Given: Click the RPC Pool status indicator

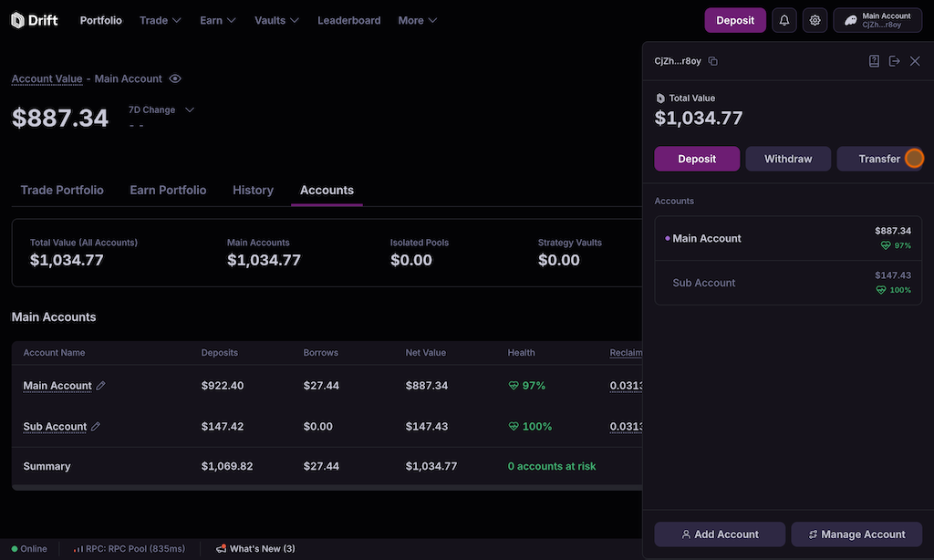Looking at the screenshot, I should tap(130, 549).
